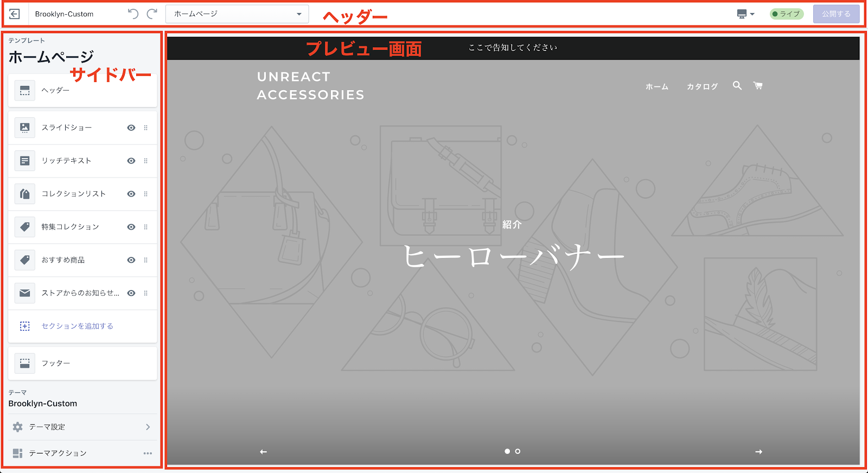Click ホーム in the store navigation

point(656,87)
